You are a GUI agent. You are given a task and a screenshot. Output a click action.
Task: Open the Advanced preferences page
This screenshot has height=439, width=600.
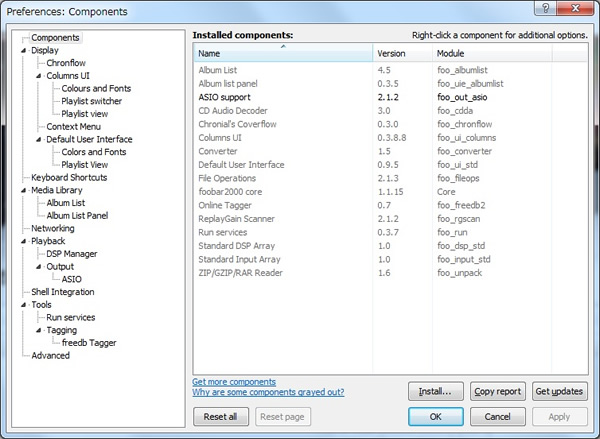point(51,355)
